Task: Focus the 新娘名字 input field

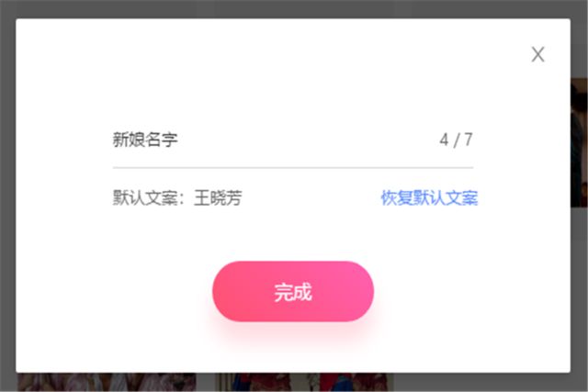Action: pos(293,140)
